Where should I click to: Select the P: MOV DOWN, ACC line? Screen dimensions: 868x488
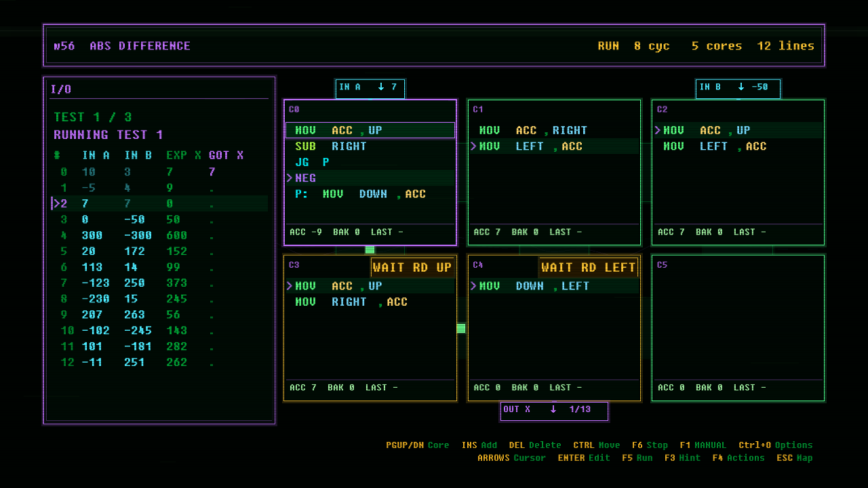click(x=370, y=194)
